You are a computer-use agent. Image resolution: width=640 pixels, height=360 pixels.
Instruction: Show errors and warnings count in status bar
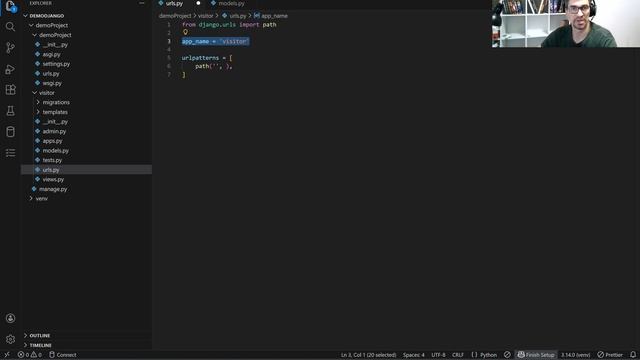point(29,355)
